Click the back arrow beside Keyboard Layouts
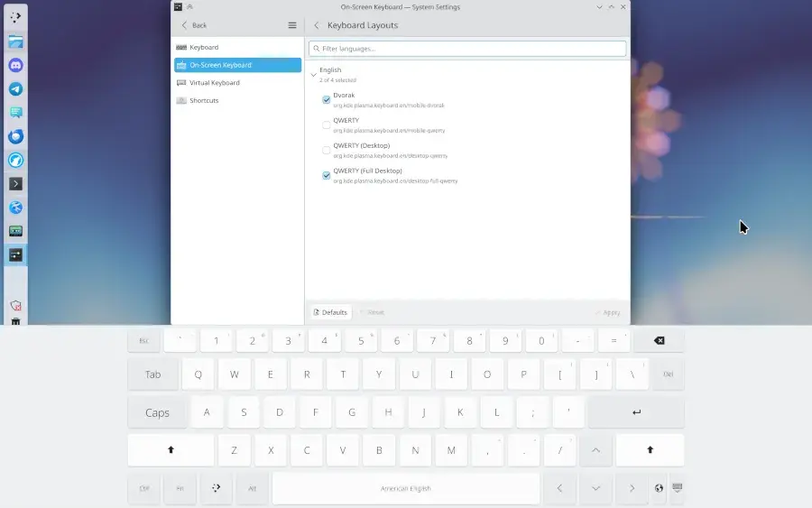 pos(317,25)
